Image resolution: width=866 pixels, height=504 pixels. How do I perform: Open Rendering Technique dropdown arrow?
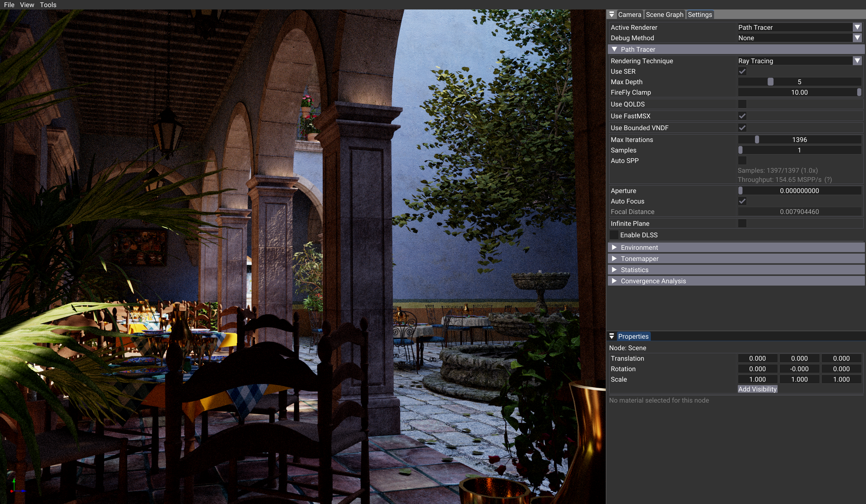click(x=857, y=61)
